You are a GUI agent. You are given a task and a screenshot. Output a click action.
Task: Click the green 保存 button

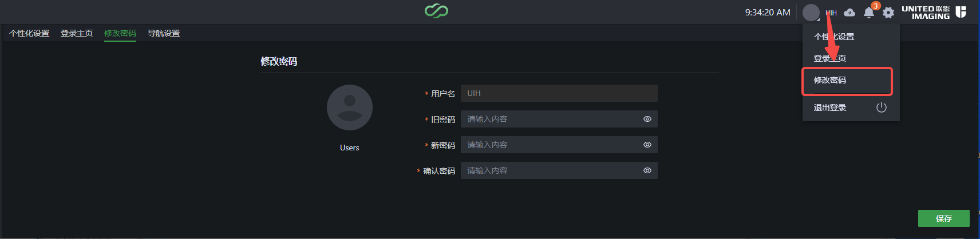tap(944, 218)
